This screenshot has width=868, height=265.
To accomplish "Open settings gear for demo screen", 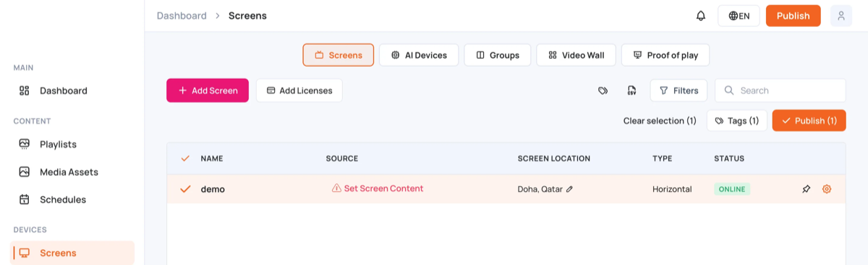I will pos(827,189).
